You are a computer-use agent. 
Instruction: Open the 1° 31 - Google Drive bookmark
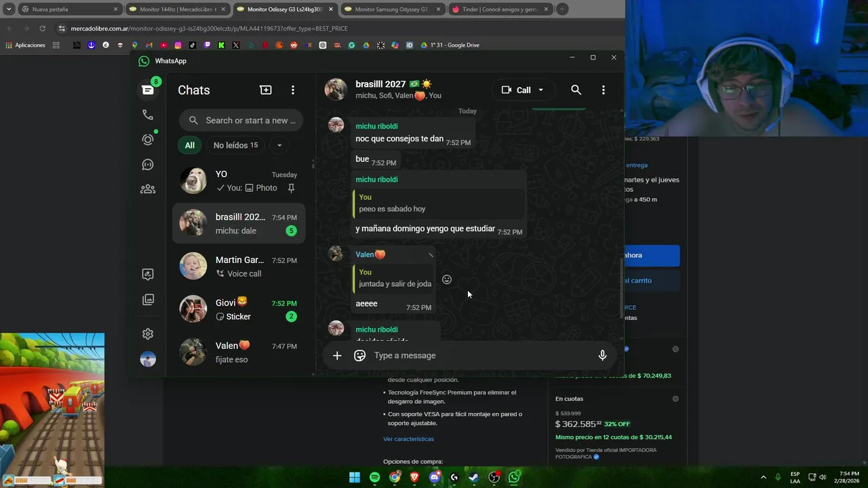(450, 45)
